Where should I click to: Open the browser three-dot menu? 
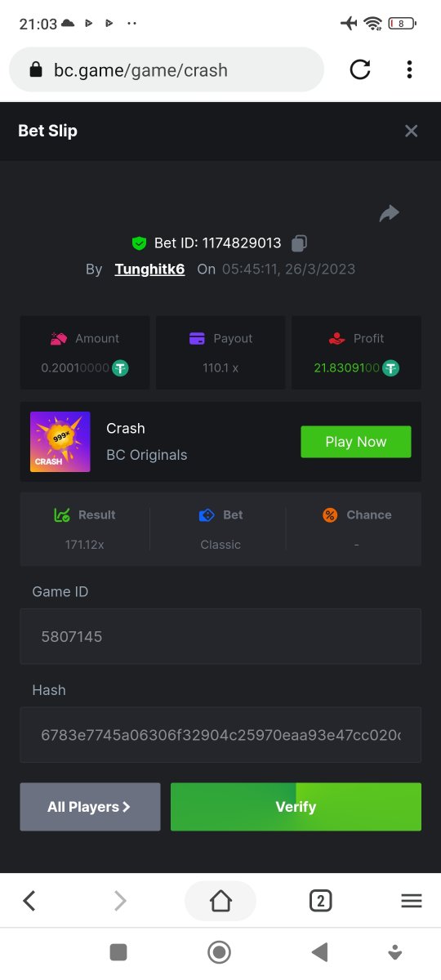click(x=409, y=69)
